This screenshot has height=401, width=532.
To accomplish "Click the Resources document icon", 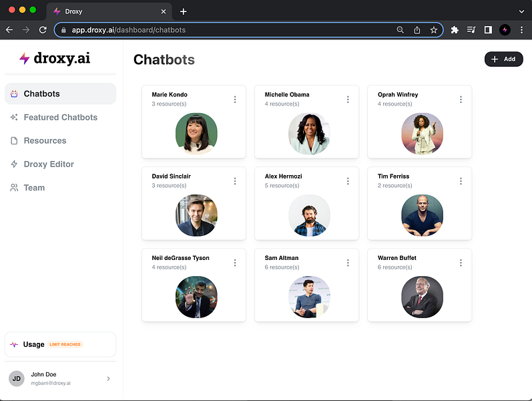I will 14,141.
